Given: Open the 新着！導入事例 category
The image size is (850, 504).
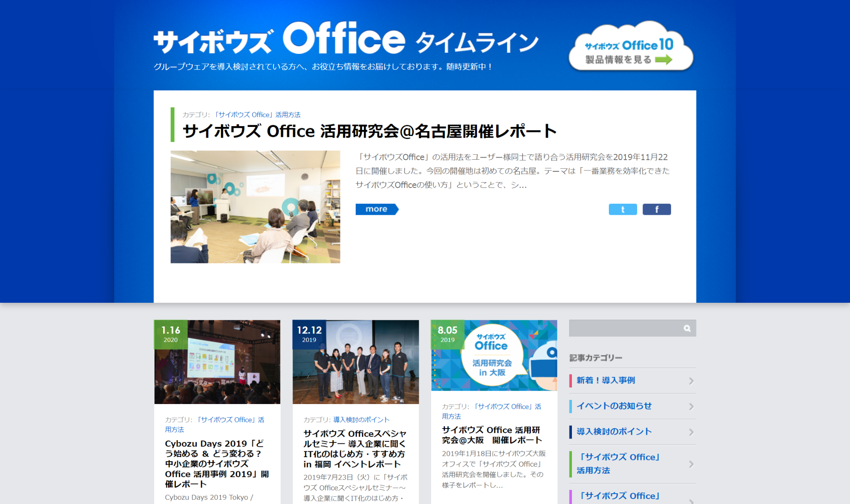Looking at the screenshot, I should click(x=633, y=380).
